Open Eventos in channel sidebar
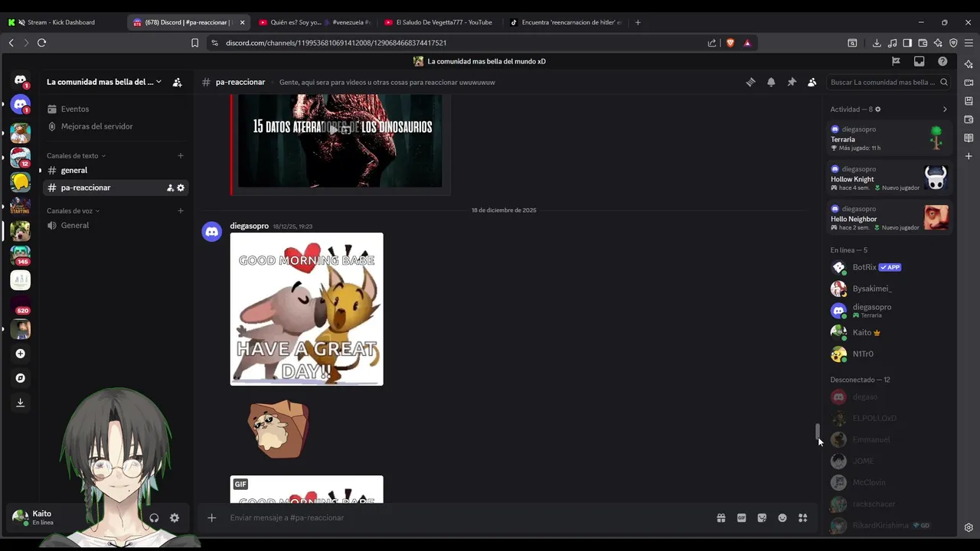980x551 pixels. tap(115, 109)
